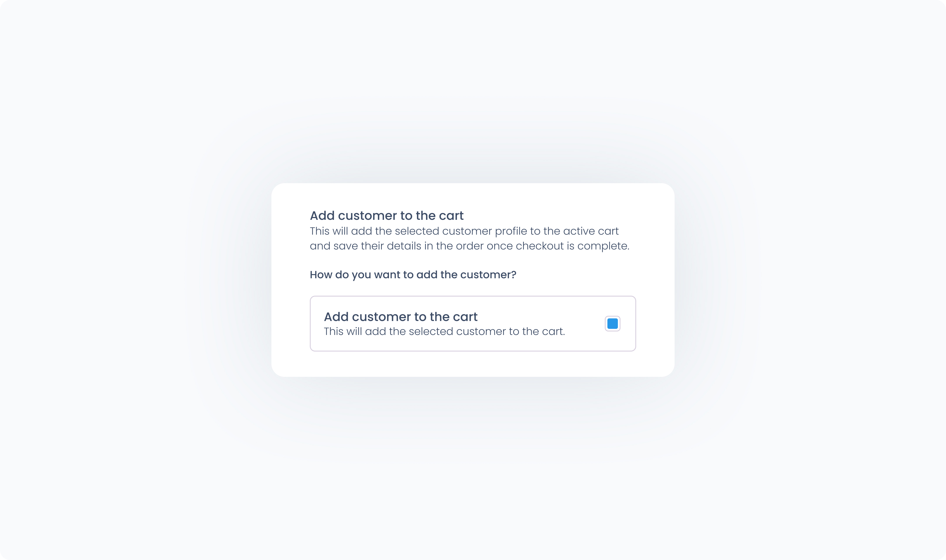Click the word 'selected' in the option card subtitle
The width and height of the screenshot is (946, 560).
pyautogui.click(x=431, y=331)
